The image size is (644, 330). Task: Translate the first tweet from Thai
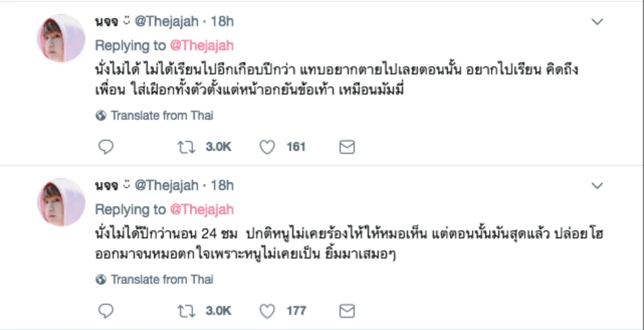point(162,115)
